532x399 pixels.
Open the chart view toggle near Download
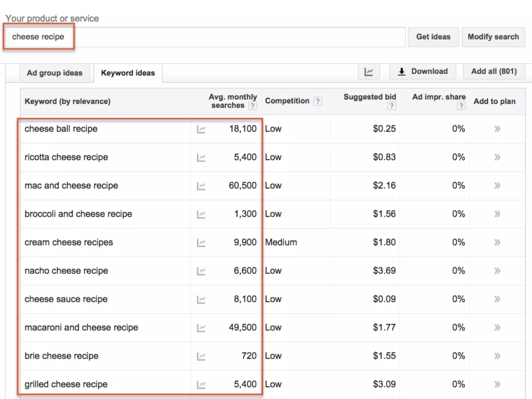pos(369,72)
